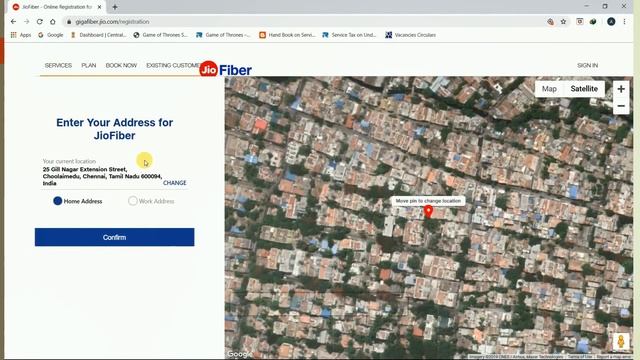This screenshot has height=360, width=640.
Task: Click the red location pin on map
Action: pos(428,212)
